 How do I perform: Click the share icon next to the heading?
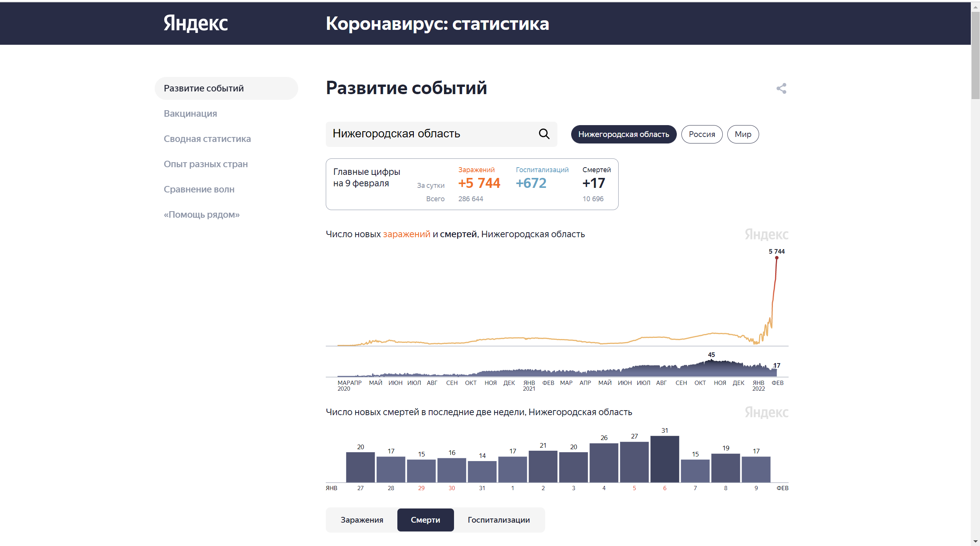point(781,88)
